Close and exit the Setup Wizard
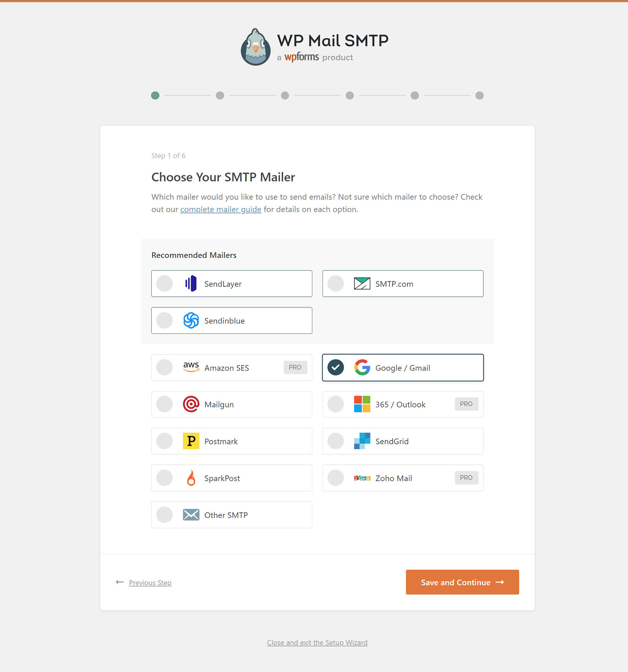Screen dimensions: 628x672 click(317, 642)
